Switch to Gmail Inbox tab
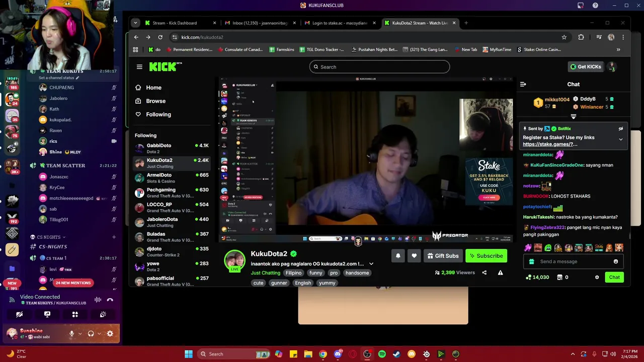 coord(260,23)
